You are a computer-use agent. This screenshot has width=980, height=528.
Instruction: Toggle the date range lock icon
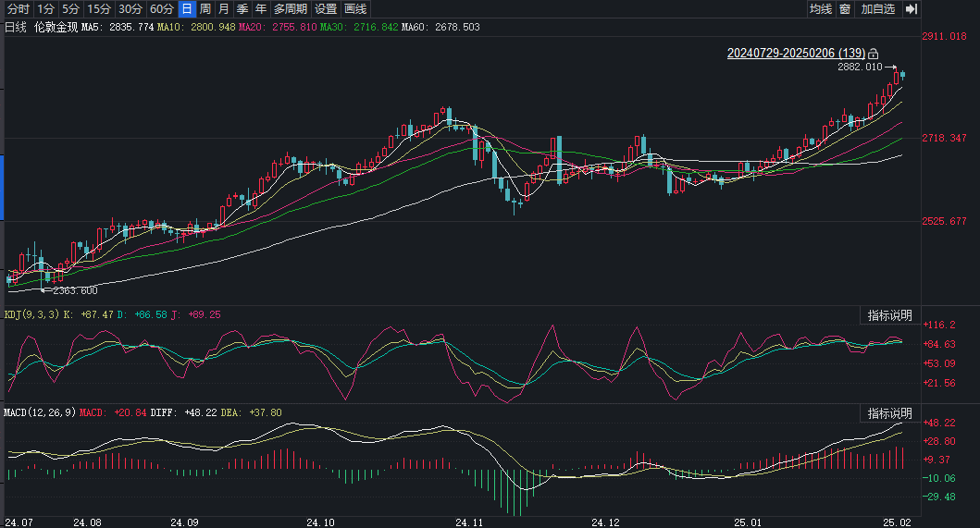coord(873,54)
